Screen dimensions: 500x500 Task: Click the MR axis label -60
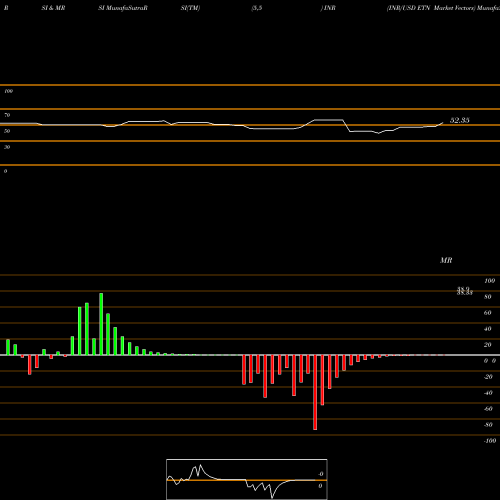coord(488,409)
